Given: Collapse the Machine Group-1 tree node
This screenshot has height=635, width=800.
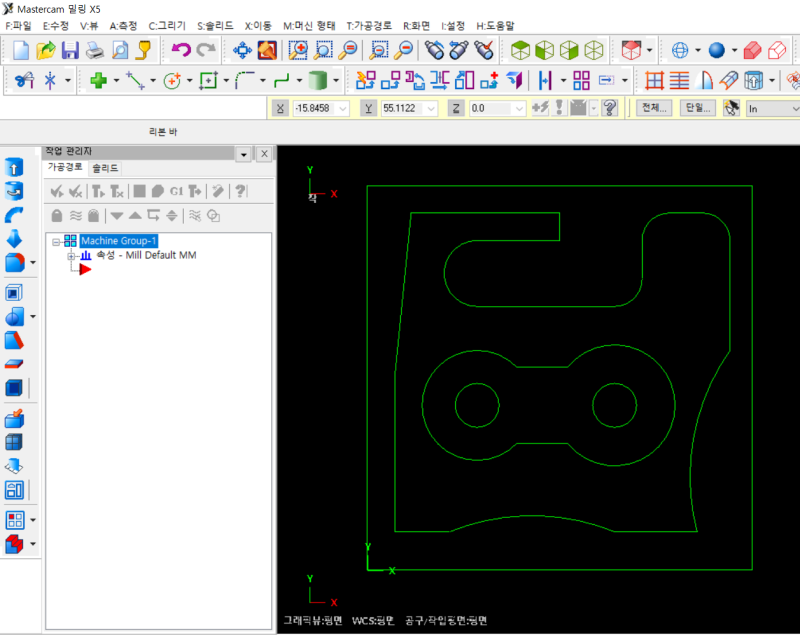Looking at the screenshot, I should point(57,241).
